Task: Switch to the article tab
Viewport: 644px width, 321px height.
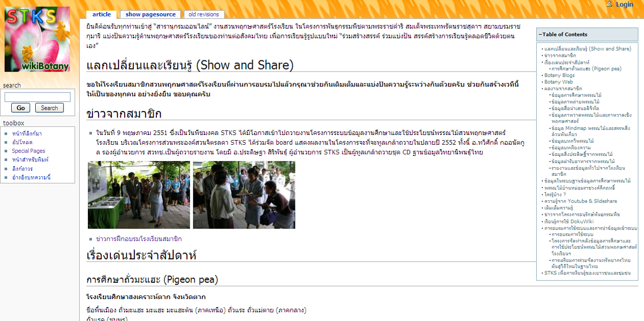Action: tap(102, 14)
